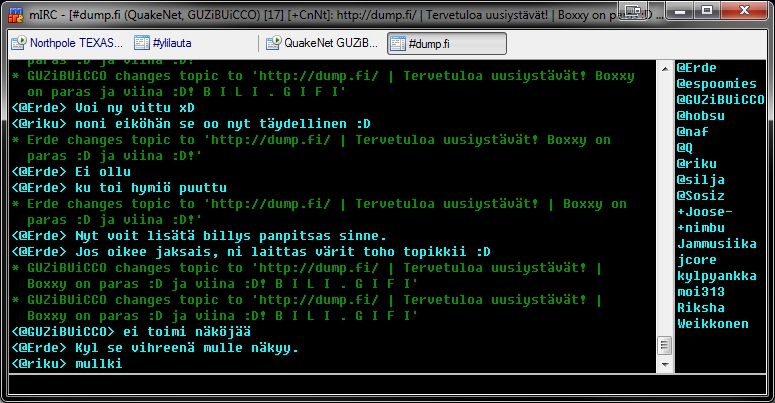Pick @riku from the user list
Image resolution: width=775 pixels, height=403 pixels.
point(697,163)
